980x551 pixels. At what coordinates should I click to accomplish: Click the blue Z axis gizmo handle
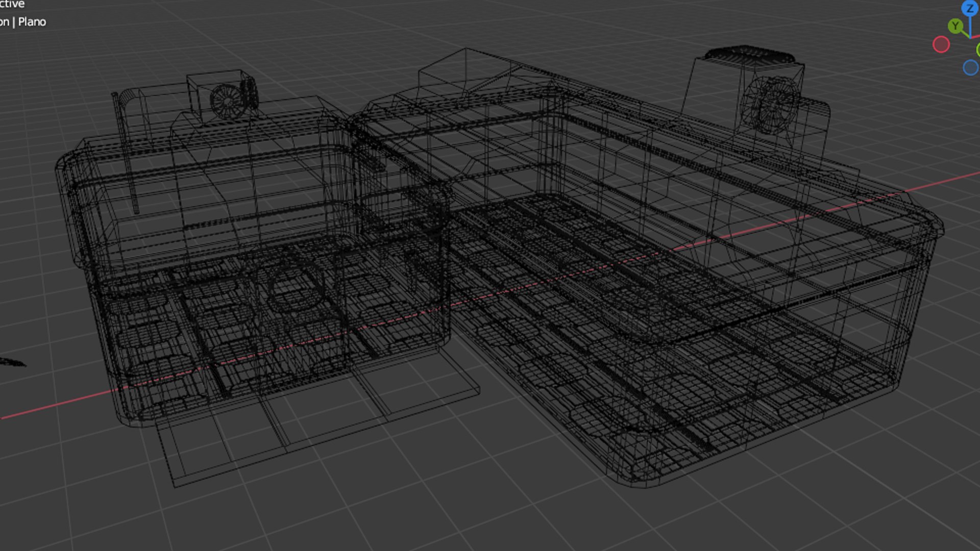(x=969, y=9)
